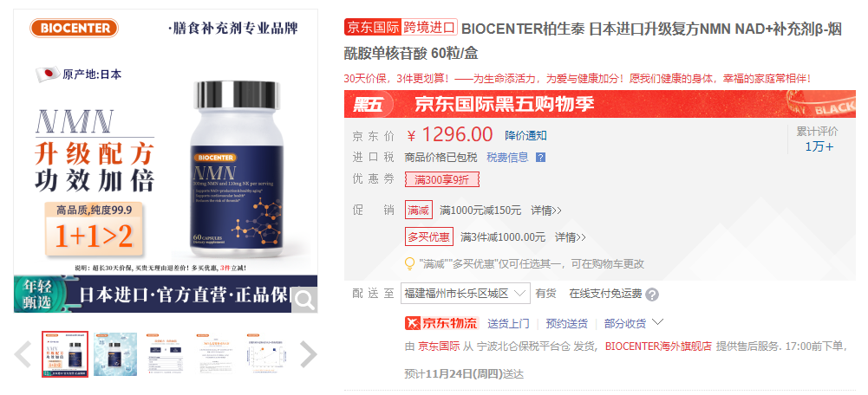Screen dimensions: 868x395
Task: Click the 降价通知 price alert link
Action: click(x=525, y=135)
